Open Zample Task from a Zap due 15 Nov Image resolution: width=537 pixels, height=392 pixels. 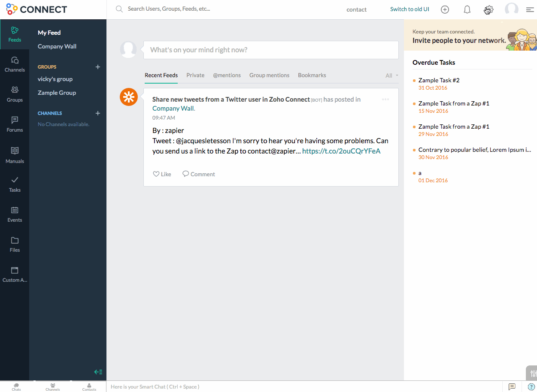pos(454,103)
